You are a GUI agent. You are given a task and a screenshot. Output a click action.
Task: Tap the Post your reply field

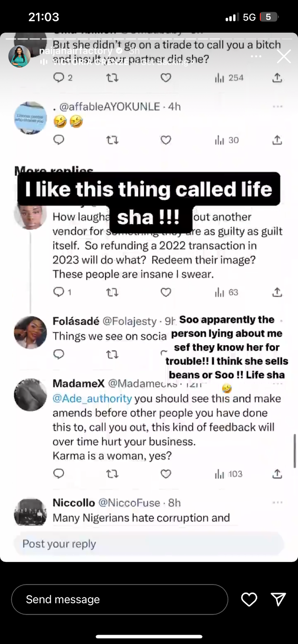click(x=149, y=544)
